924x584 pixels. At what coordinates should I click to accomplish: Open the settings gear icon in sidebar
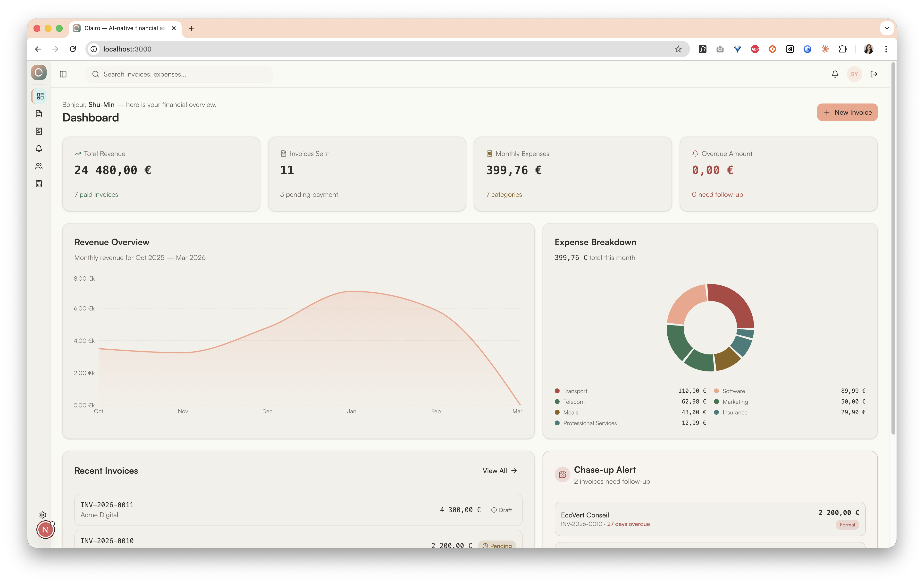(42, 515)
